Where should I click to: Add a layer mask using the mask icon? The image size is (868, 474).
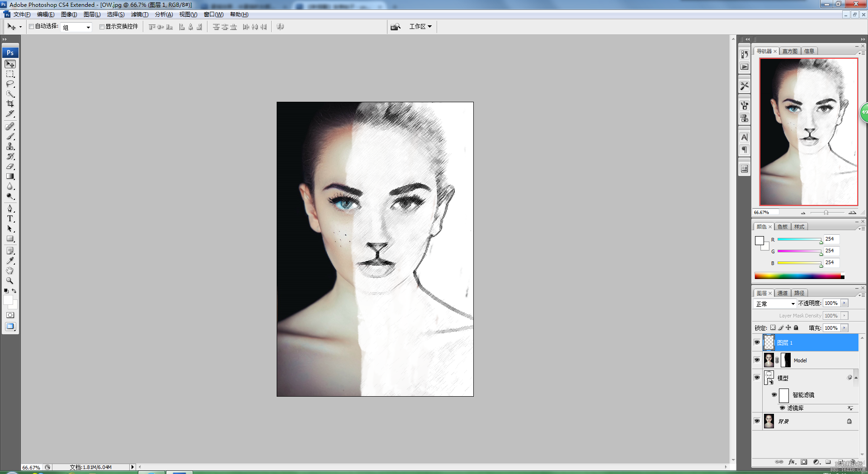(804, 462)
